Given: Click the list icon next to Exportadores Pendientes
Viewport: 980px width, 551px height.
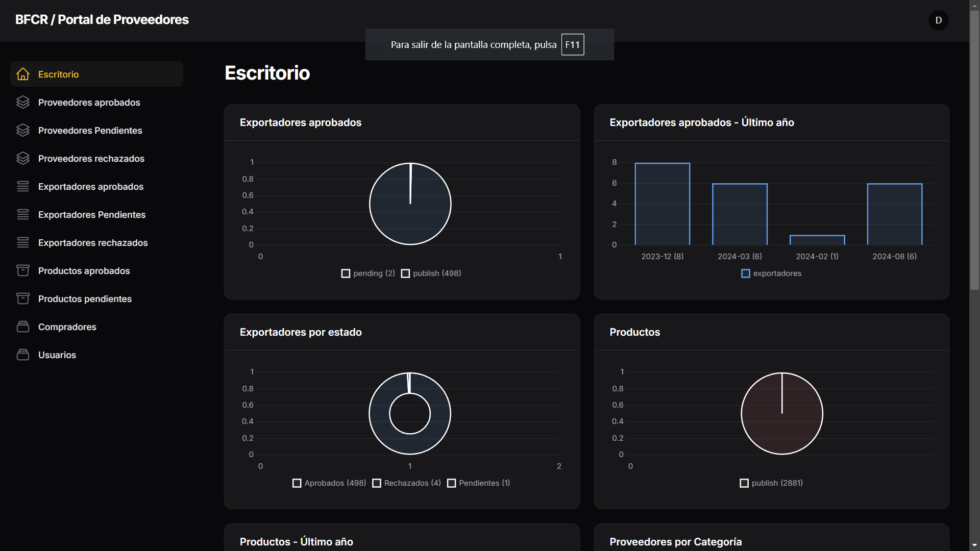Looking at the screenshot, I should 23,214.
